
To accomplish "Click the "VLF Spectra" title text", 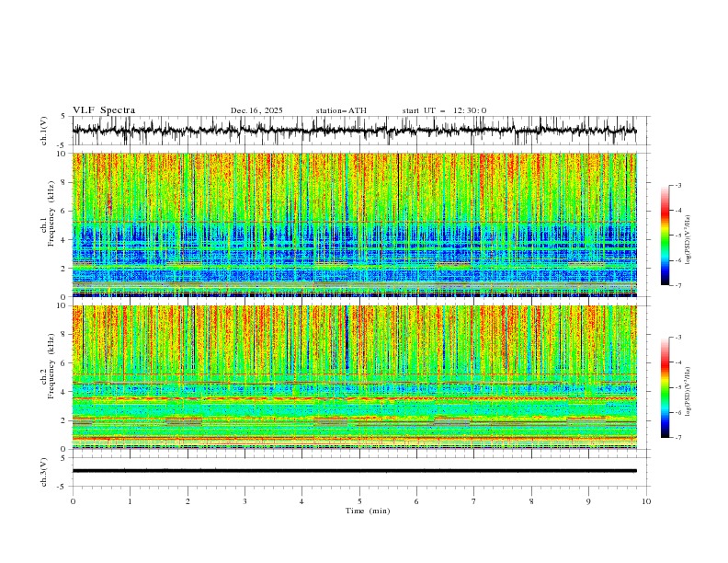I will [104, 110].
